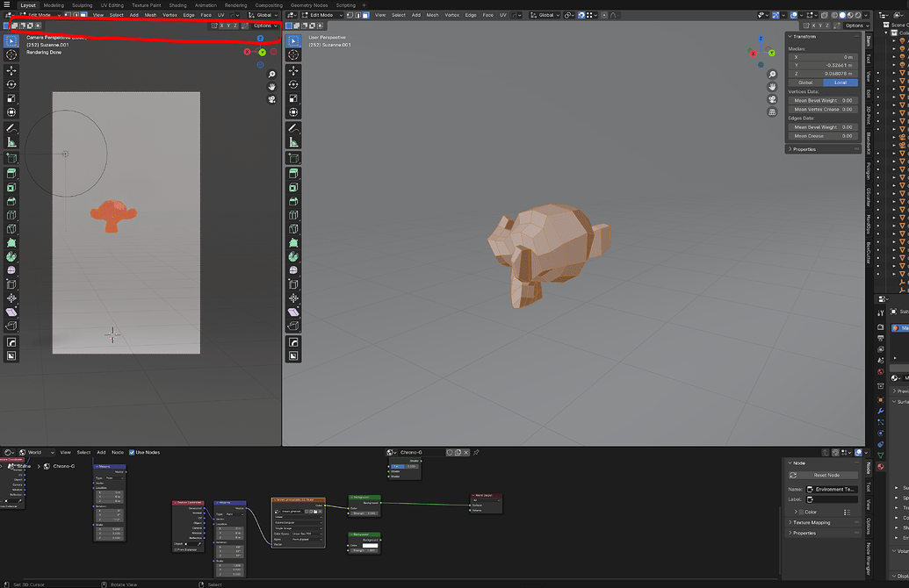Viewport: 909px width, 588px height.
Task: Select the Extrude Region tool in right viewport
Action: pyautogui.click(x=293, y=173)
